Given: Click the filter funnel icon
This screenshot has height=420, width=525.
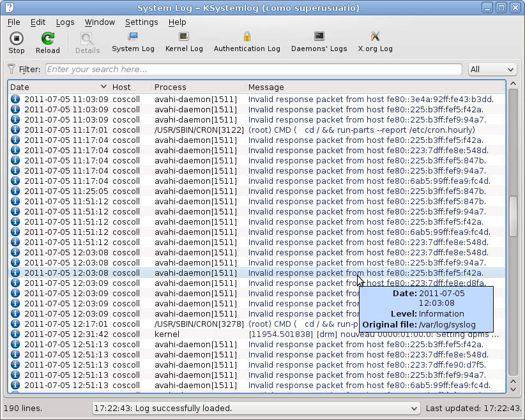Looking at the screenshot, I should click(11, 69).
